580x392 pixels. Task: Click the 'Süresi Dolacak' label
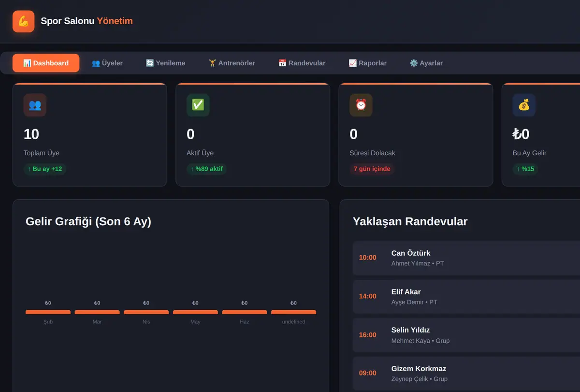pyautogui.click(x=372, y=153)
